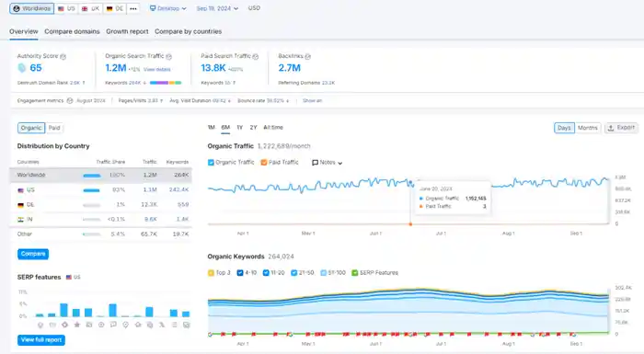Click the keywords position color bar
This screenshot has width=644, height=354.
pyautogui.click(x=166, y=83)
